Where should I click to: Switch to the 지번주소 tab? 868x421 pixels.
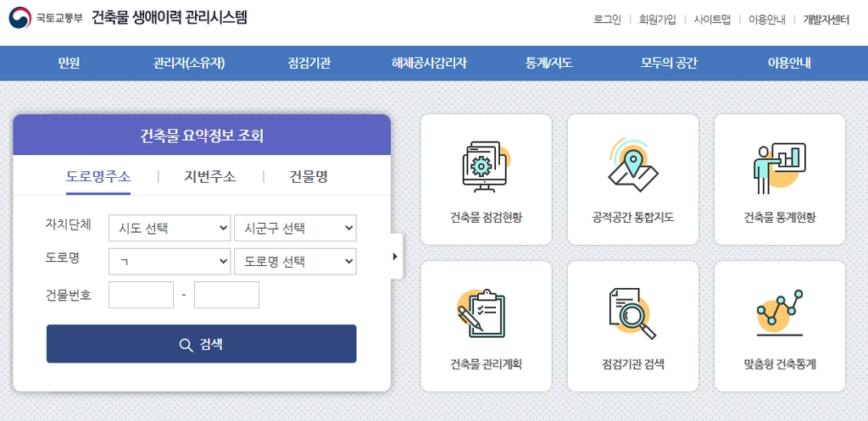pyautogui.click(x=210, y=177)
